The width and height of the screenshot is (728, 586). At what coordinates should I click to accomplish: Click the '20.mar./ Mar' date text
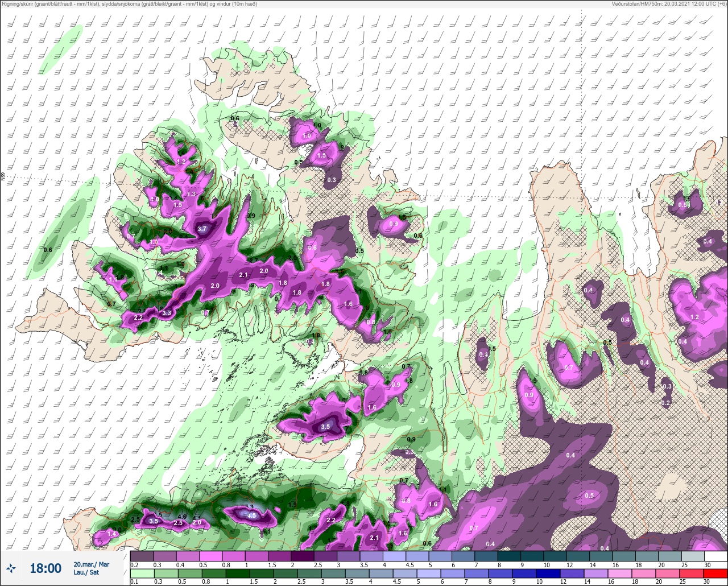[x=92, y=564]
